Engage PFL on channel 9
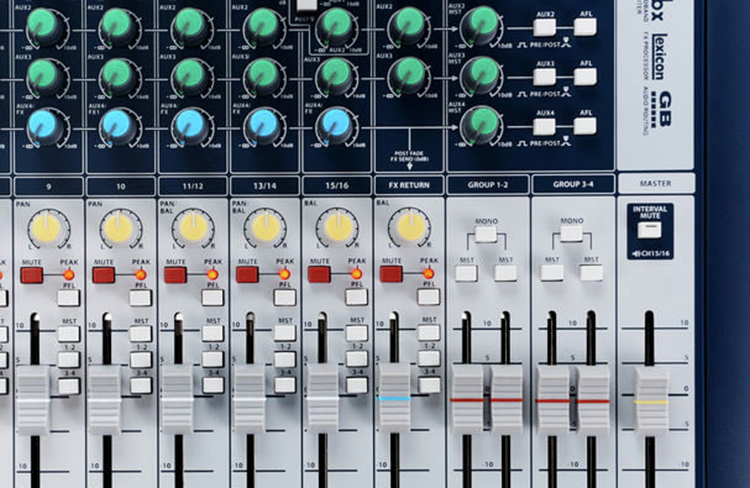The image size is (750, 488). click(68, 298)
